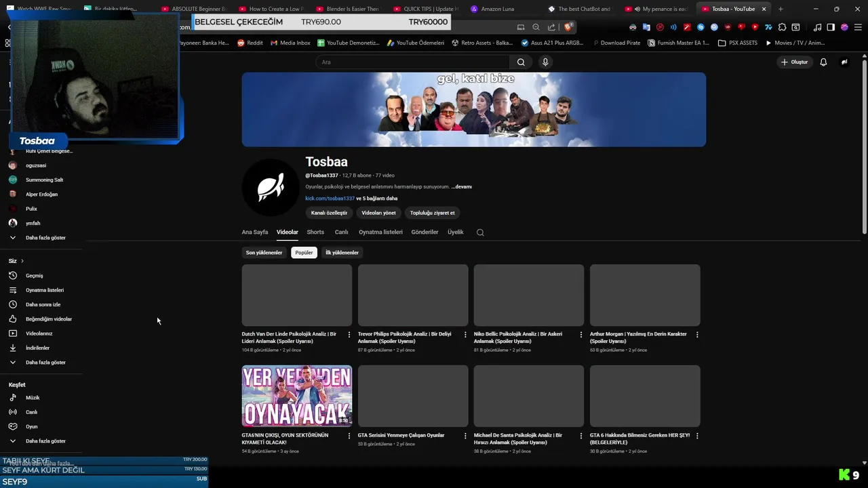Open options menu for Niko Bellic video
This screenshot has width=868, height=488.
(581, 335)
